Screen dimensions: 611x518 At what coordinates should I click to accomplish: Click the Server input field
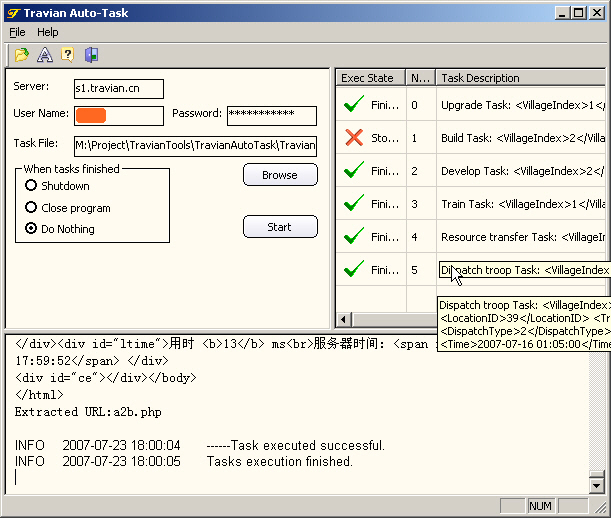coord(119,89)
